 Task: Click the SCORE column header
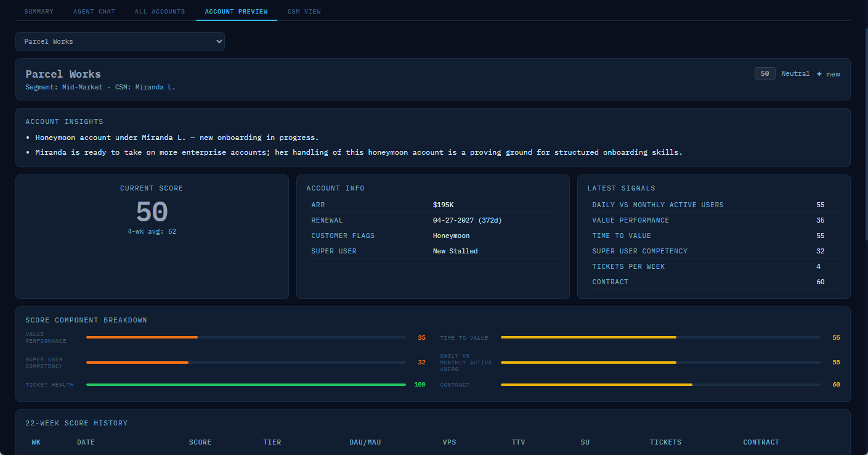click(200, 443)
